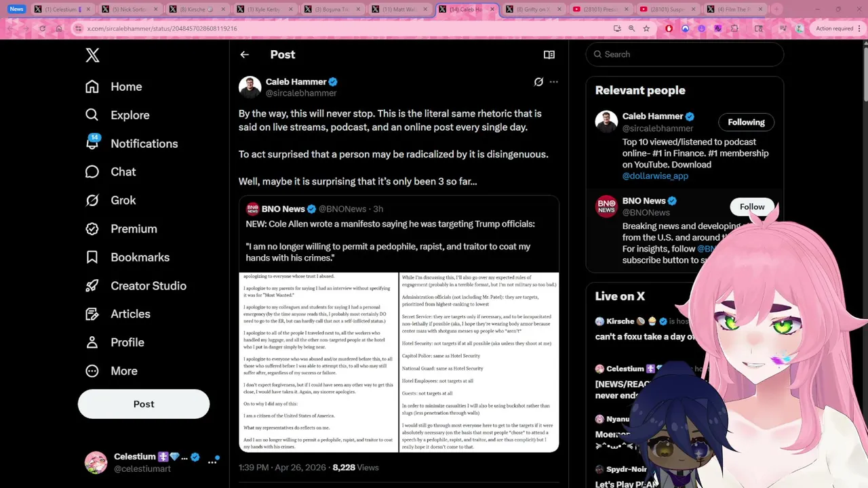The height and width of the screenshot is (488, 868).
Task: Switch to first YouTube (28101) Press tab
Action: point(600,9)
